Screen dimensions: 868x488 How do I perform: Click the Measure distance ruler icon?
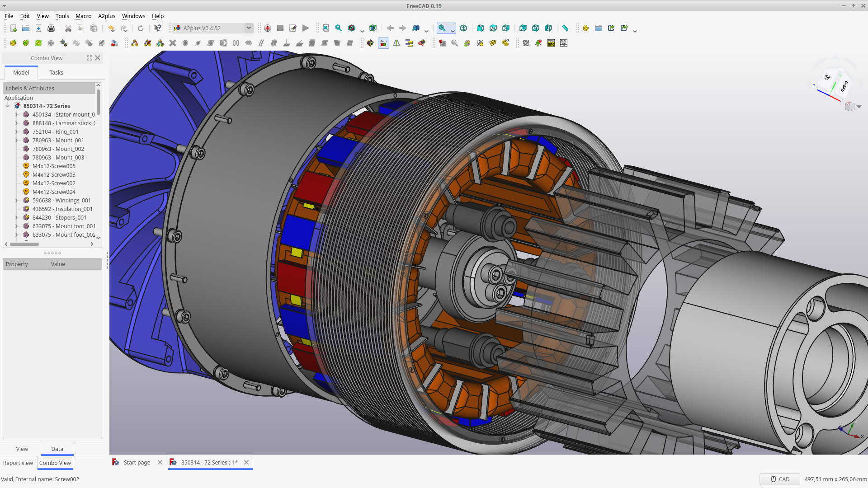[565, 28]
